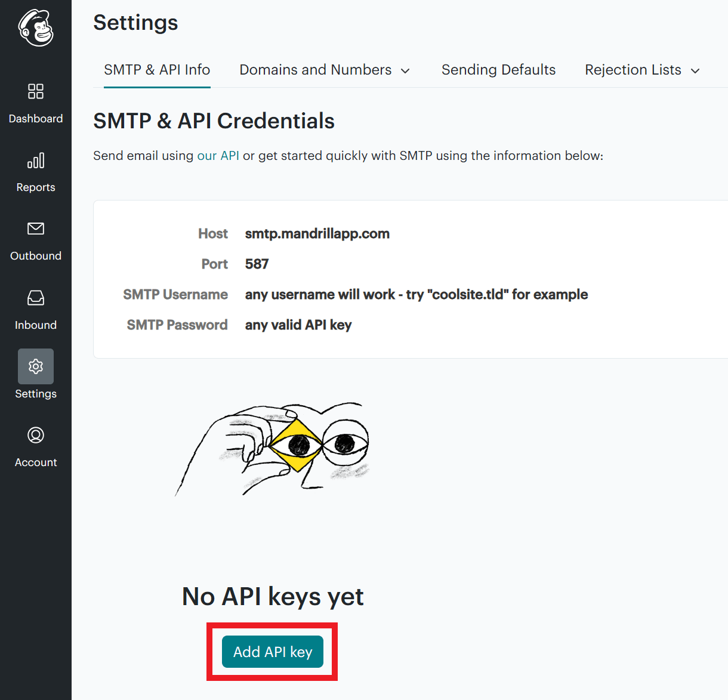The height and width of the screenshot is (700, 728).
Task: Click the Port field label
Action: [x=215, y=264]
